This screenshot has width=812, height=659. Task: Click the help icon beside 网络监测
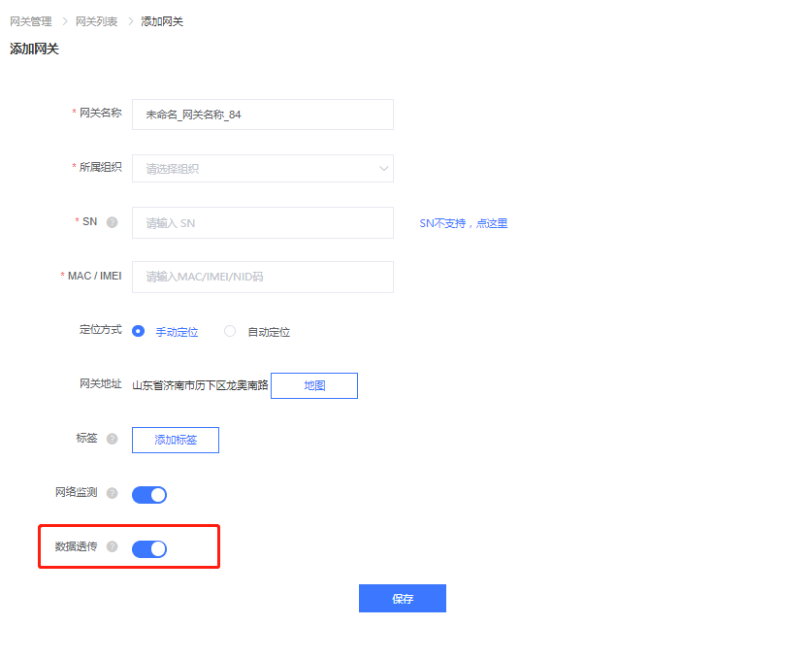tap(112, 493)
